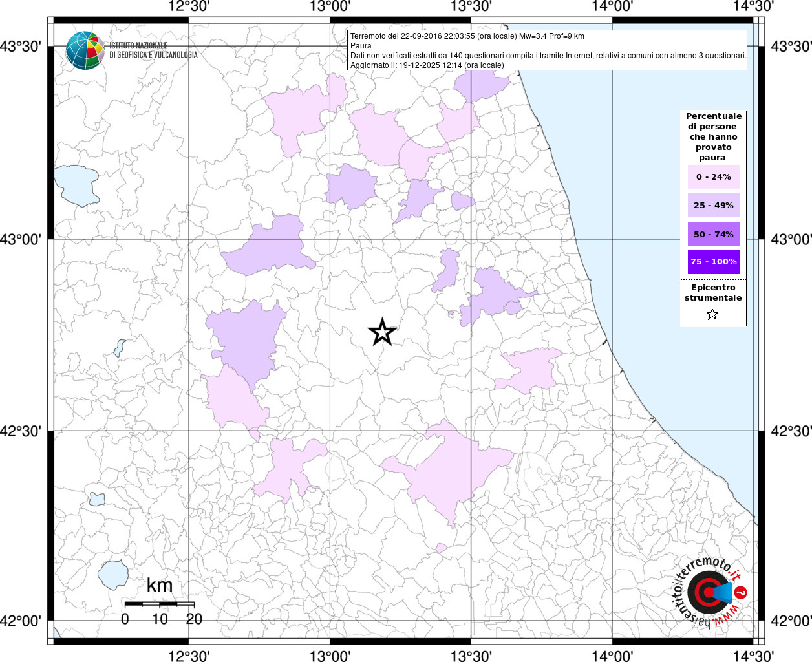Viewport: 812px width, 662px height.
Task: Select the 0 - 24% legend swatch
Action: 713,177
